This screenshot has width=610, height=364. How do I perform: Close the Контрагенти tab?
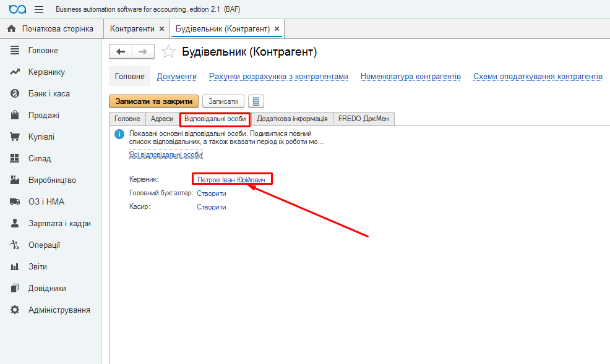tap(162, 29)
